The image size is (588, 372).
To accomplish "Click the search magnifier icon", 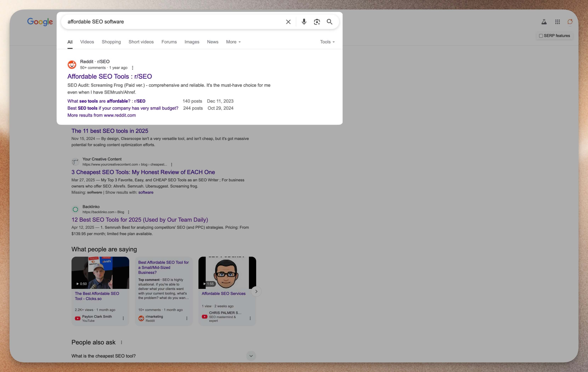I will (x=329, y=22).
